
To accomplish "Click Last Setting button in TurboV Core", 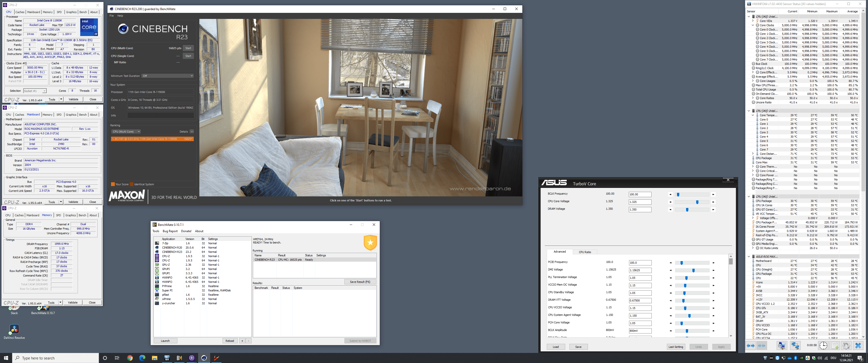I will coord(675,347).
